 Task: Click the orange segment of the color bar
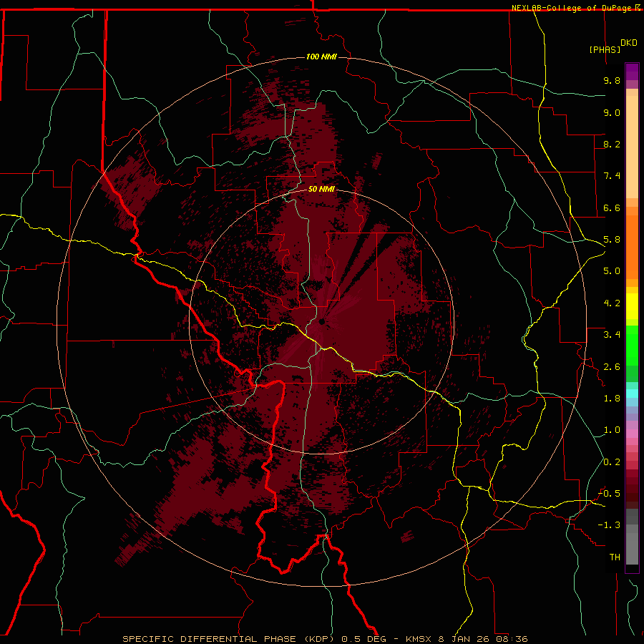632,247
